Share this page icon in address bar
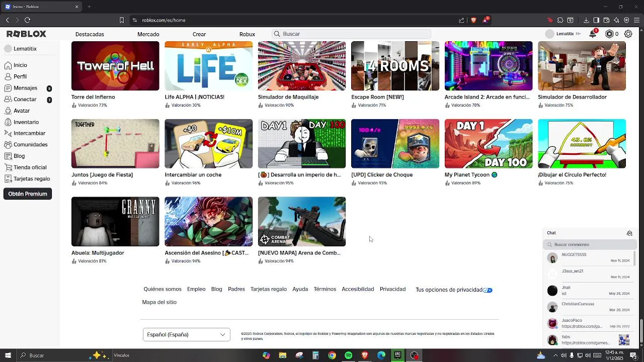644x362 pixels. pyautogui.click(x=461, y=20)
